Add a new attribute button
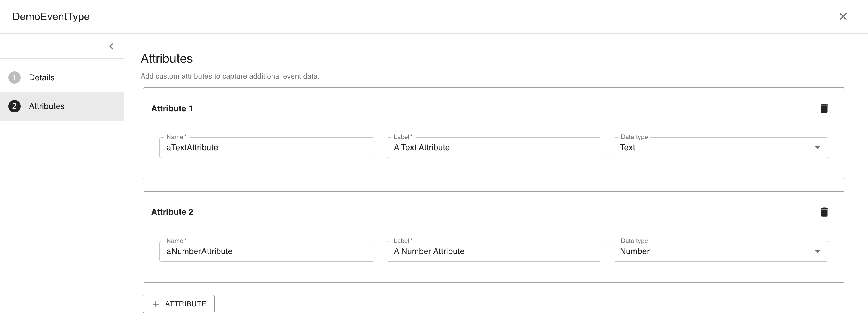Screen dimensions: 868x336 coord(179,304)
